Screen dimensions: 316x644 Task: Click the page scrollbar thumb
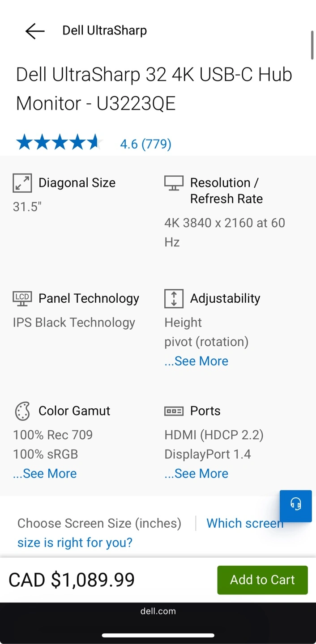[312, 45]
